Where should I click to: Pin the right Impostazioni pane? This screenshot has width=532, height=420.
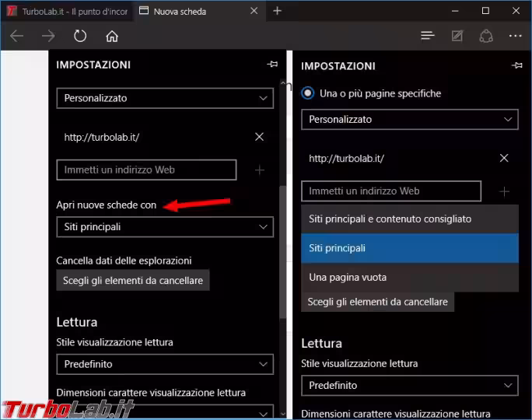click(517, 65)
